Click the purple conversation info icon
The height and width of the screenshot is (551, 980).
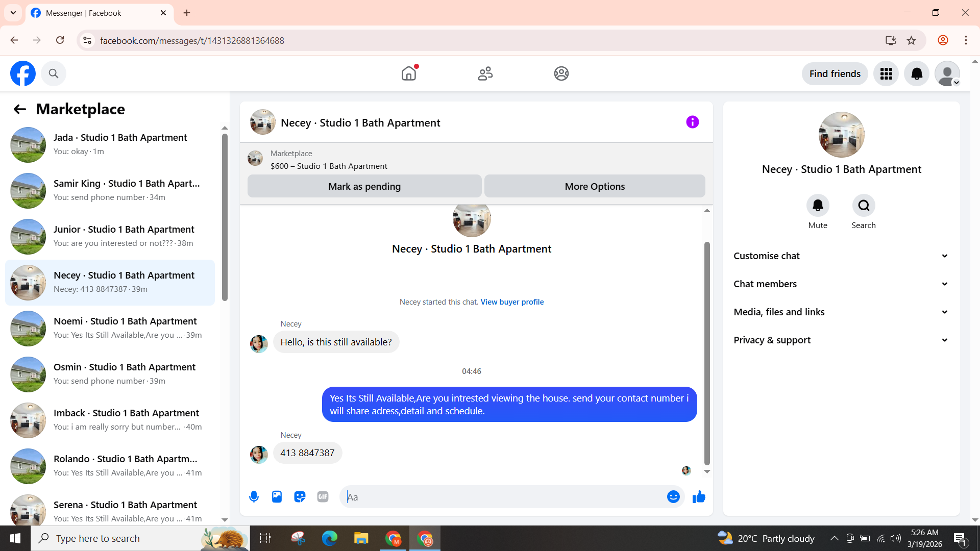click(692, 122)
